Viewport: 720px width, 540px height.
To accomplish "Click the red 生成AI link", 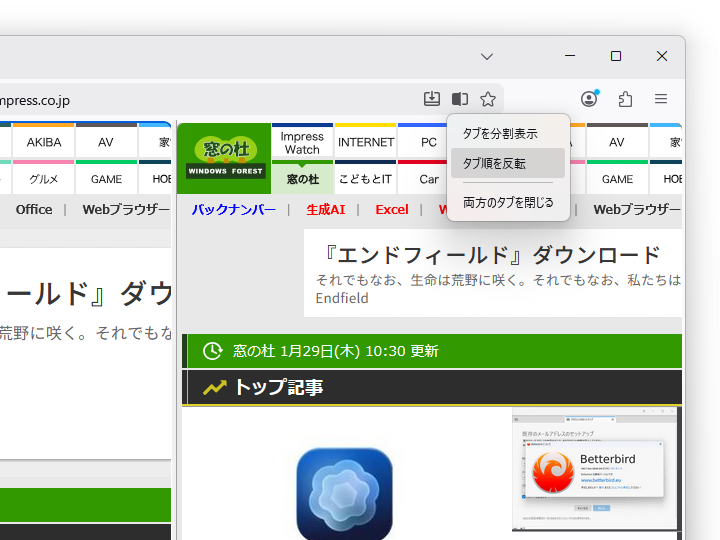I will tap(326, 210).
